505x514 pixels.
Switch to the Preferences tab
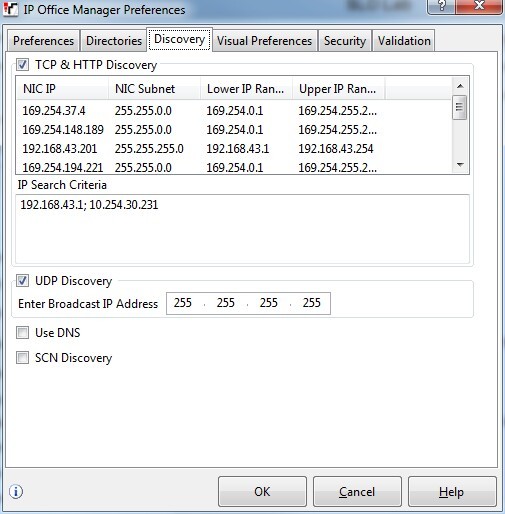coord(43,41)
